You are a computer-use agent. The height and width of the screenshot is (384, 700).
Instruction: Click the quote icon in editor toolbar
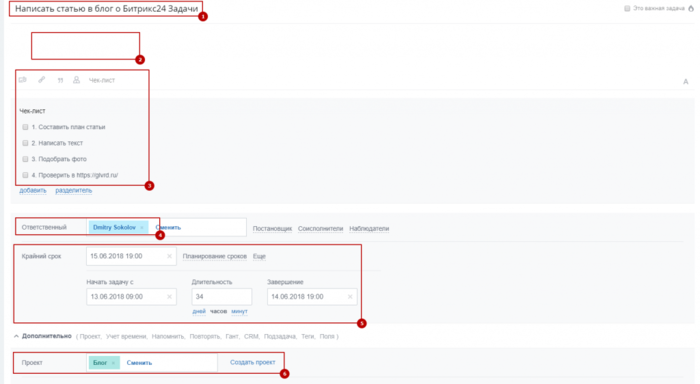pyautogui.click(x=60, y=80)
